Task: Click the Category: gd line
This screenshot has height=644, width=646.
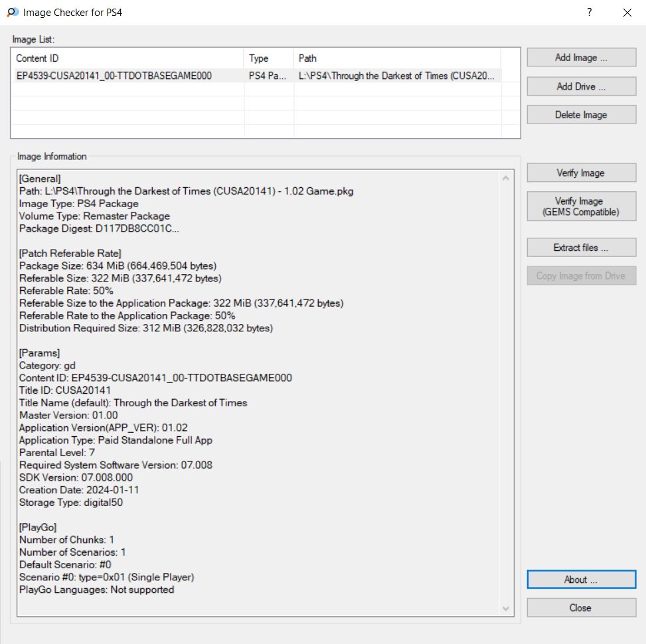Action: (47, 365)
